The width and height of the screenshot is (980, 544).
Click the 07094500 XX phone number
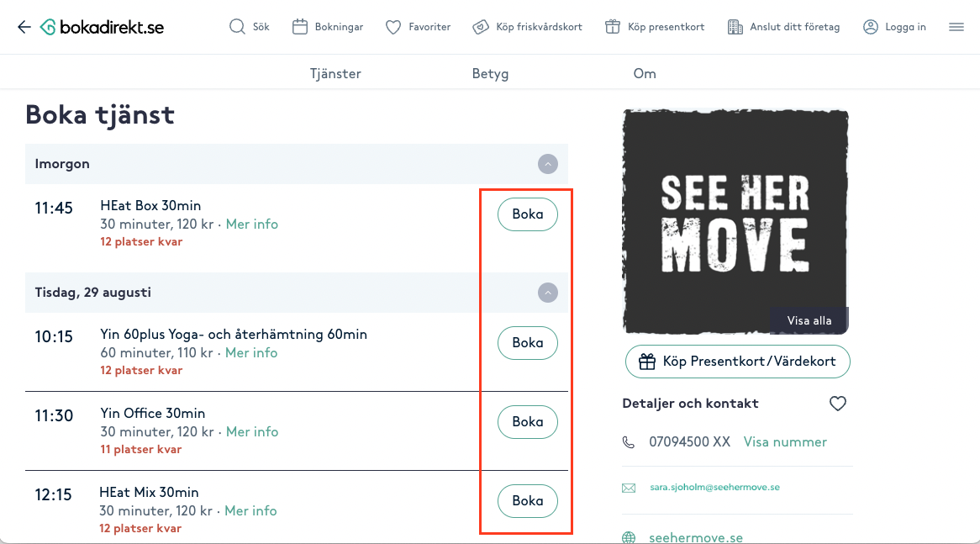(x=689, y=442)
